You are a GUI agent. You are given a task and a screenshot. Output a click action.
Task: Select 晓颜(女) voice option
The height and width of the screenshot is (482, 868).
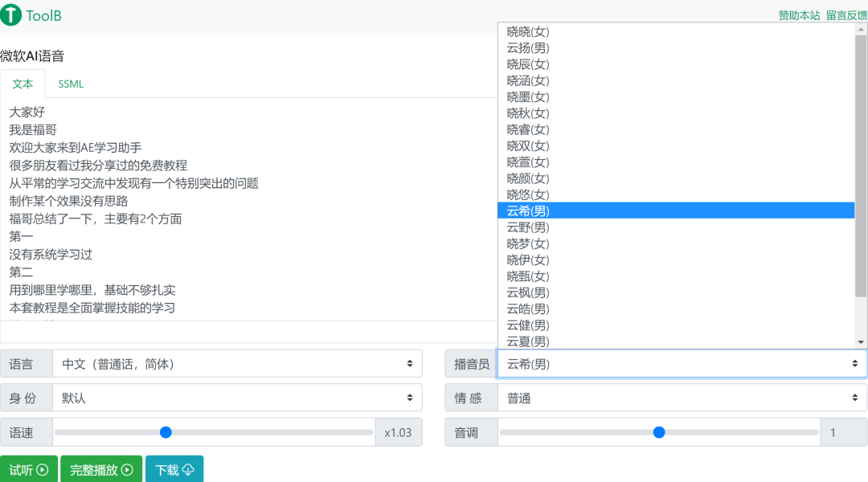click(x=676, y=179)
